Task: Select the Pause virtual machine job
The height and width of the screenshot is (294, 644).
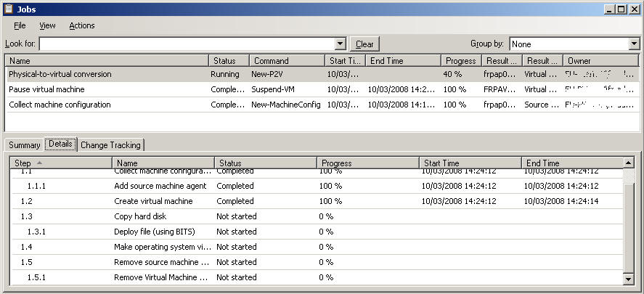Action: click(x=322, y=89)
